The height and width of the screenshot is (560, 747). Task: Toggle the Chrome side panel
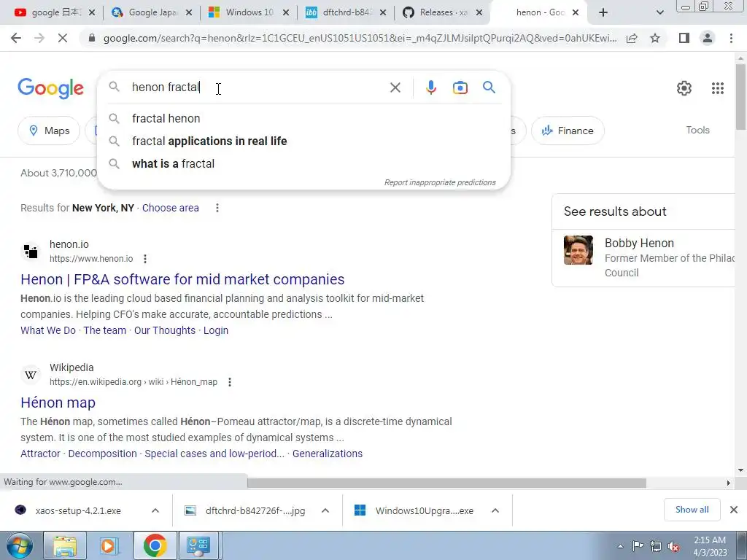coord(684,38)
